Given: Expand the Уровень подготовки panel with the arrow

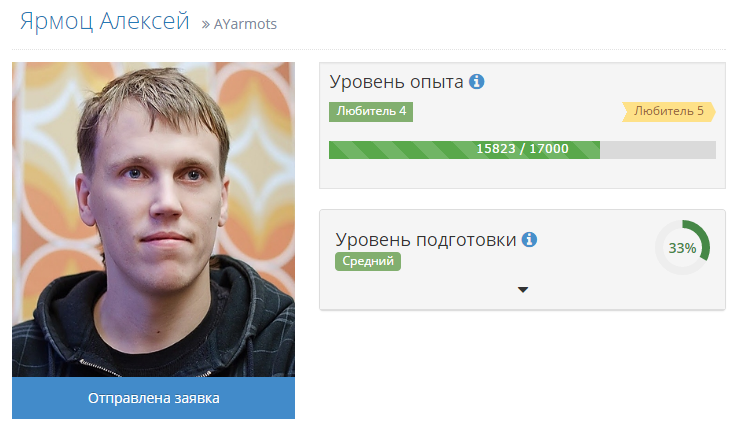Looking at the screenshot, I should 523,290.
